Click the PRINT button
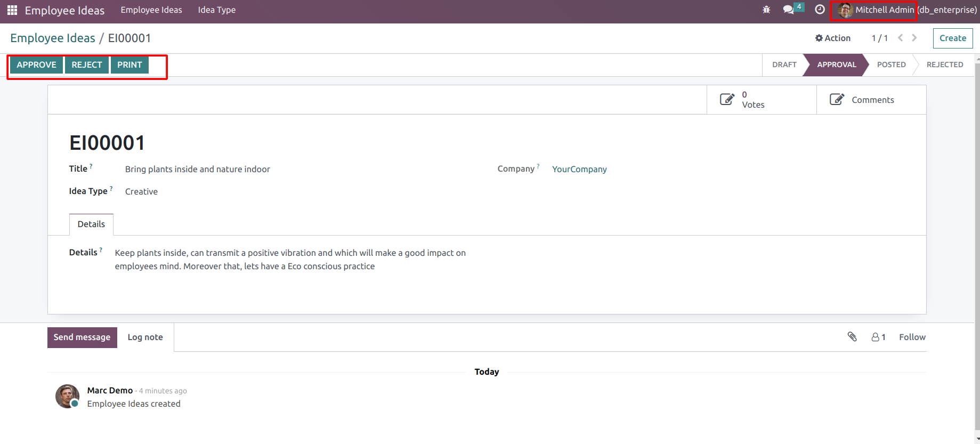This screenshot has width=980, height=444. click(129, 65)
